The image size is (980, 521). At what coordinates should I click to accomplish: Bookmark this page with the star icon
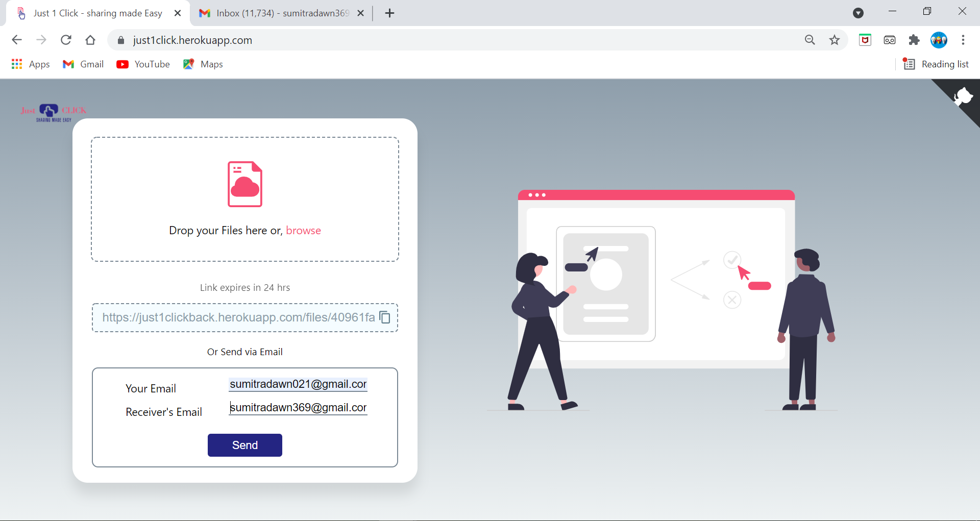835,40
